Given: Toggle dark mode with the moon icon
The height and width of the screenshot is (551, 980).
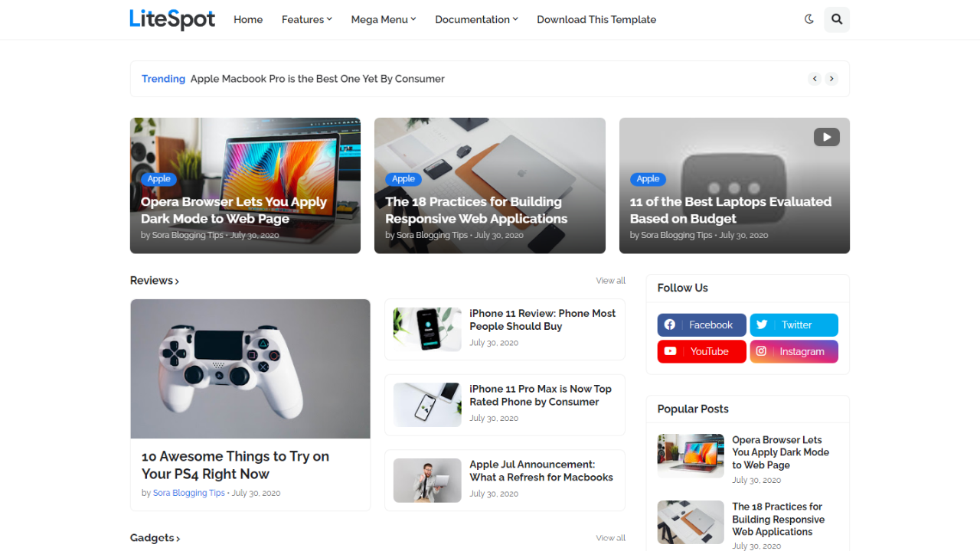Looking at the screenshot, I should pos(808,19).
